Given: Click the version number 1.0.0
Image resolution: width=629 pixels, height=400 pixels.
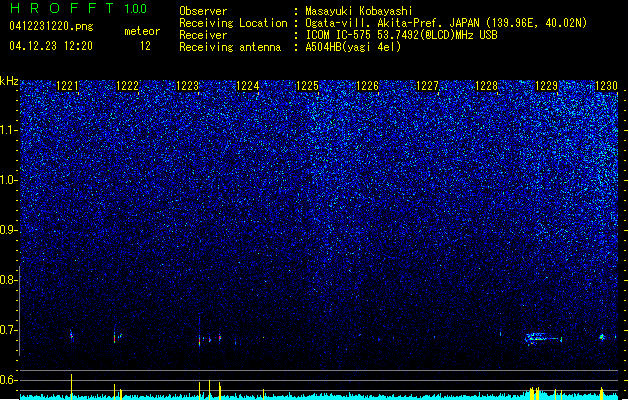Looking at the screenshot, I should tap(136, 8).
